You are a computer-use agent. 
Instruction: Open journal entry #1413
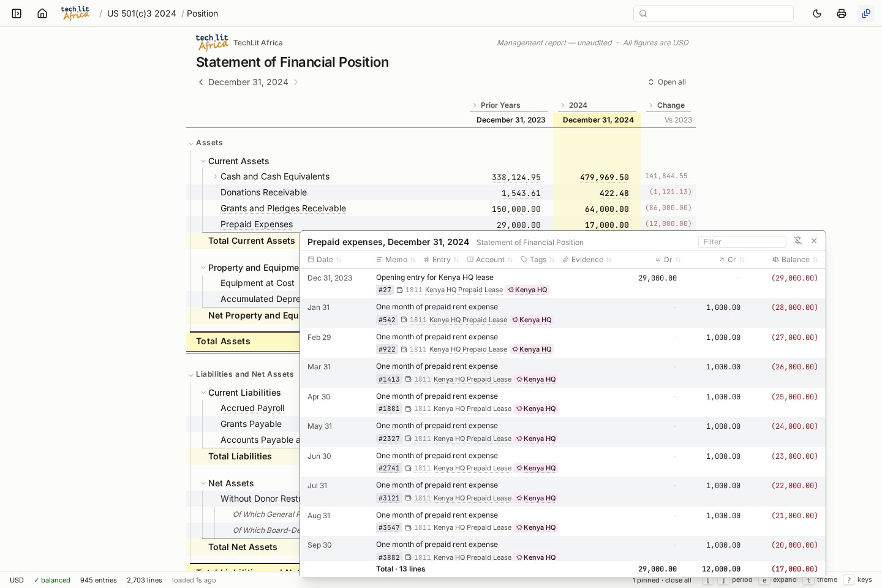click(x=389, y=379)
